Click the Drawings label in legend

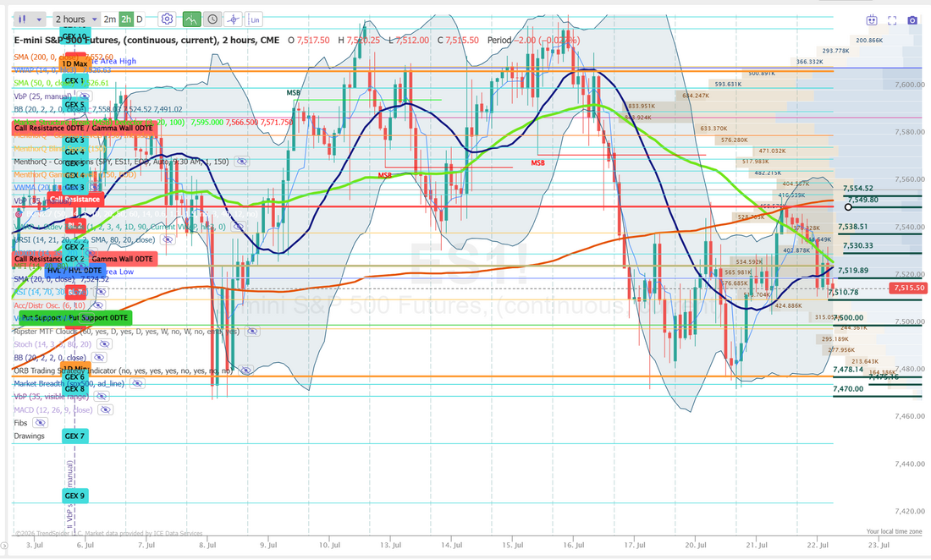tap(29, 436)
